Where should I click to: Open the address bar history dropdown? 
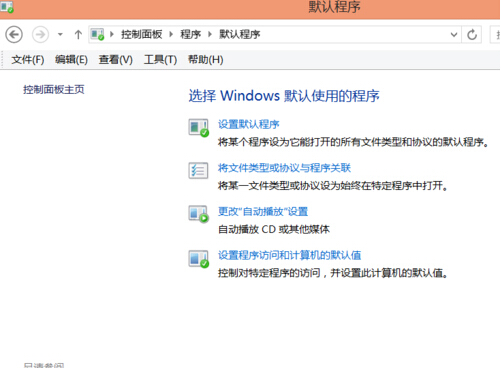[x=454, y=34]
